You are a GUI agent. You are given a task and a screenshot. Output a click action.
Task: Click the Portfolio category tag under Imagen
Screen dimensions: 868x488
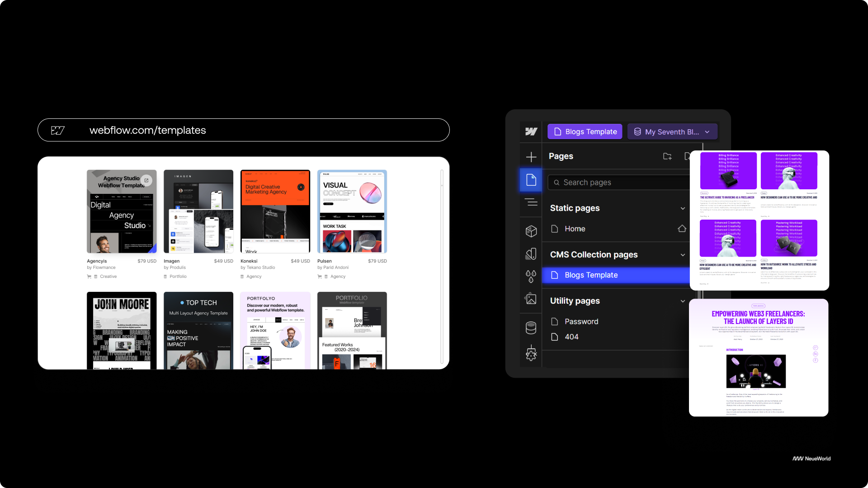pyautogui.click(x=178, y=277)
